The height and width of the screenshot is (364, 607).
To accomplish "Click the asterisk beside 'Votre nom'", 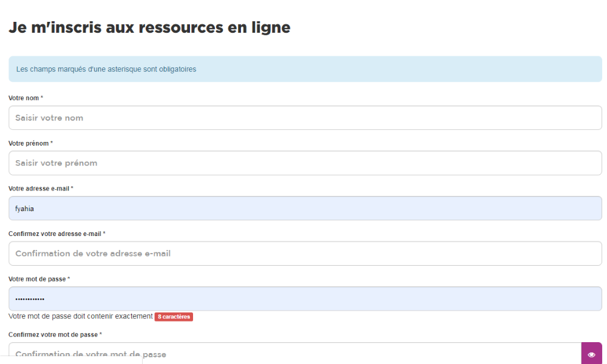I will 42,98.
